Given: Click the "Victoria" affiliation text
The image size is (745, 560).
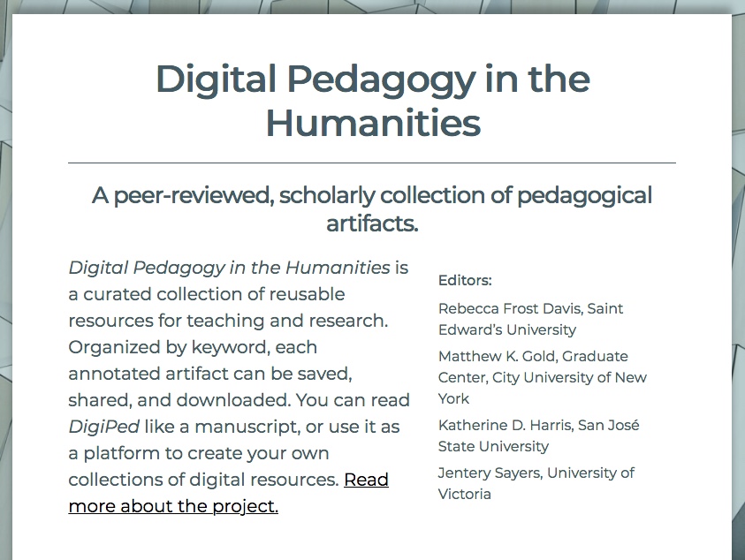Looking at the screenshot, I should tap(464, 494).
